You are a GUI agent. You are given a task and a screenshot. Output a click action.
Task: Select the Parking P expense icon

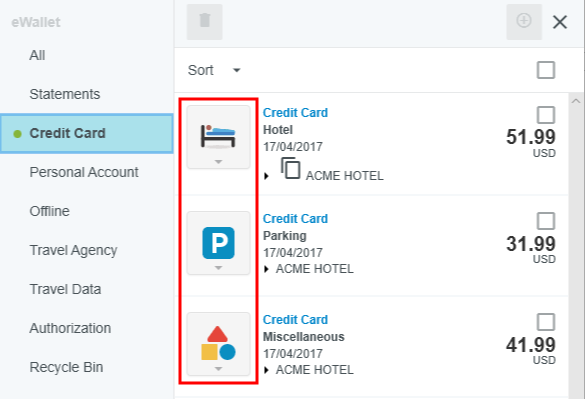218,243
